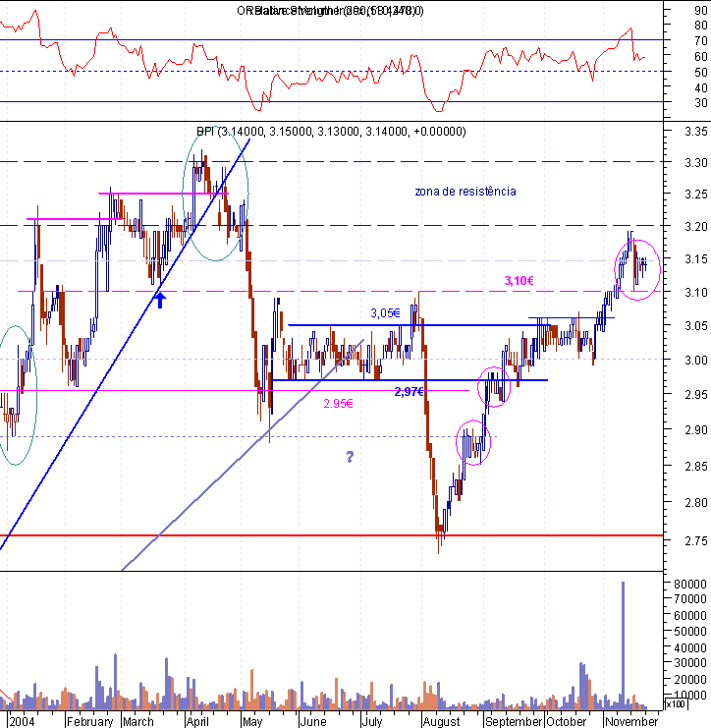Click the 3.20 price axis value
This screenshot has width=711, height=728.
[696, 227]
